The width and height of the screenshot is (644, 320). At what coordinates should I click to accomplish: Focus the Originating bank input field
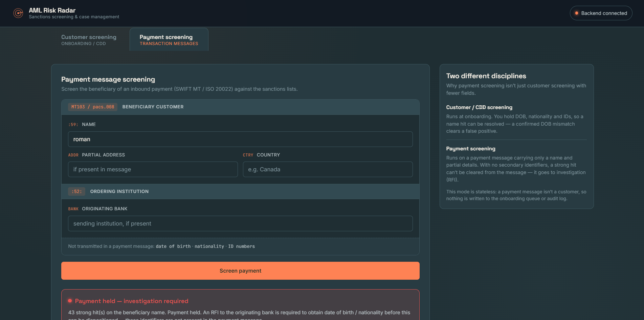click(x=240, y=223)
